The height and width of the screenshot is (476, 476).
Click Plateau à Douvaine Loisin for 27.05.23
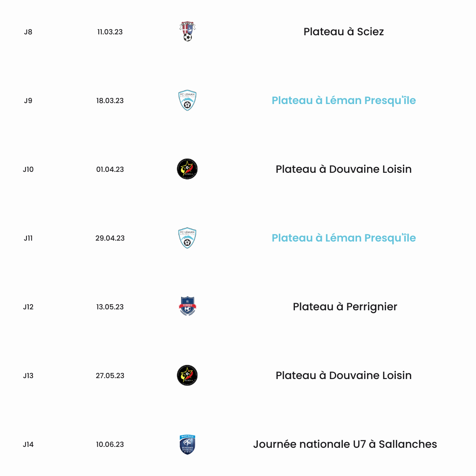click(344, 376)
